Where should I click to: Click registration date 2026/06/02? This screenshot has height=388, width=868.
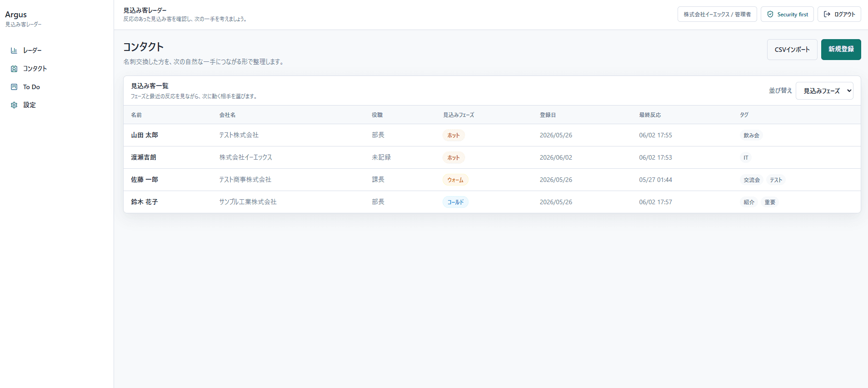556,157
